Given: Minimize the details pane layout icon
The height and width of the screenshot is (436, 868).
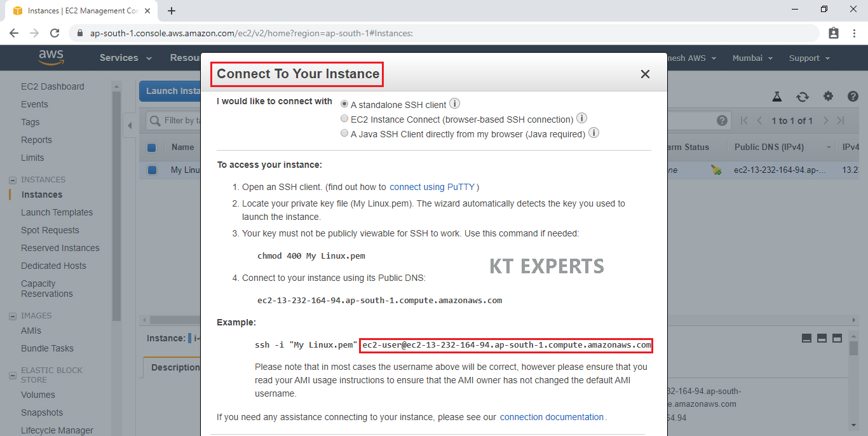Looking at the screenshot, I should click(806, 338).
